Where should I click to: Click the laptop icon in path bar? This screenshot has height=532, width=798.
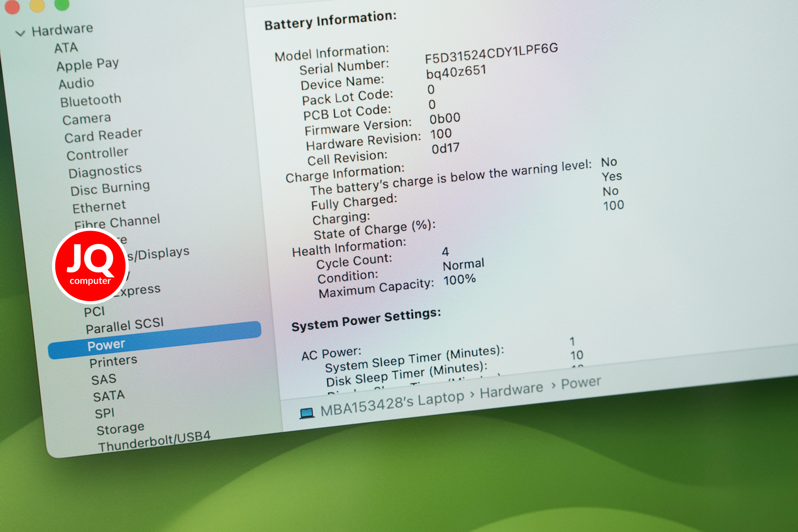coord(306,413)
